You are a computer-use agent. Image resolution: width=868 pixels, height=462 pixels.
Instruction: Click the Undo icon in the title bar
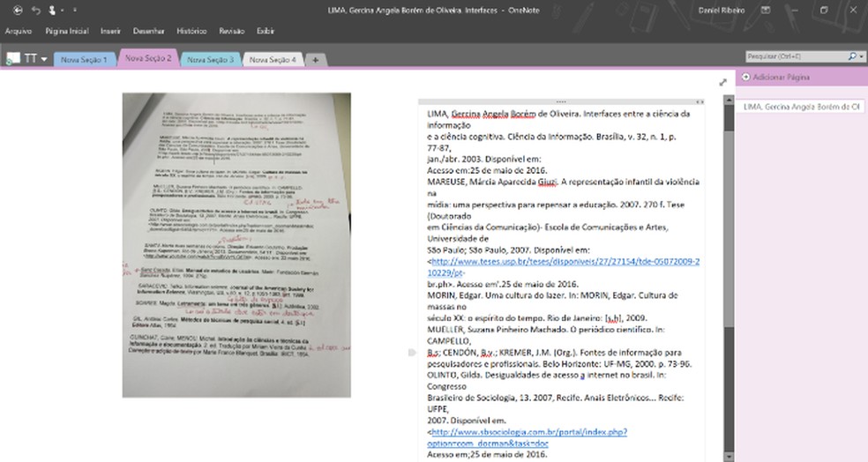pyautogui.click(x=36, y=10)
